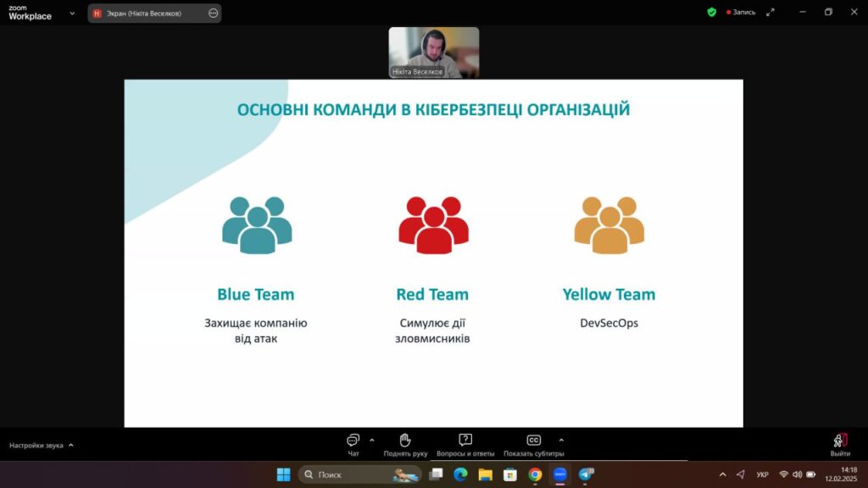The height and width of the screenshot is (488, 868).
Task: Enter full screen with the expand arrows icon
Action: (x=771, y=12)
